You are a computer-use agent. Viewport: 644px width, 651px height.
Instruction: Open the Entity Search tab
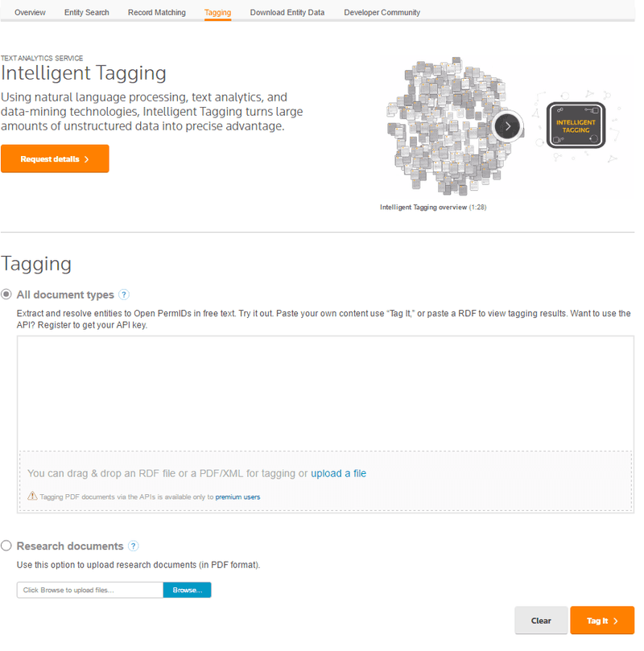click(86, 12)
